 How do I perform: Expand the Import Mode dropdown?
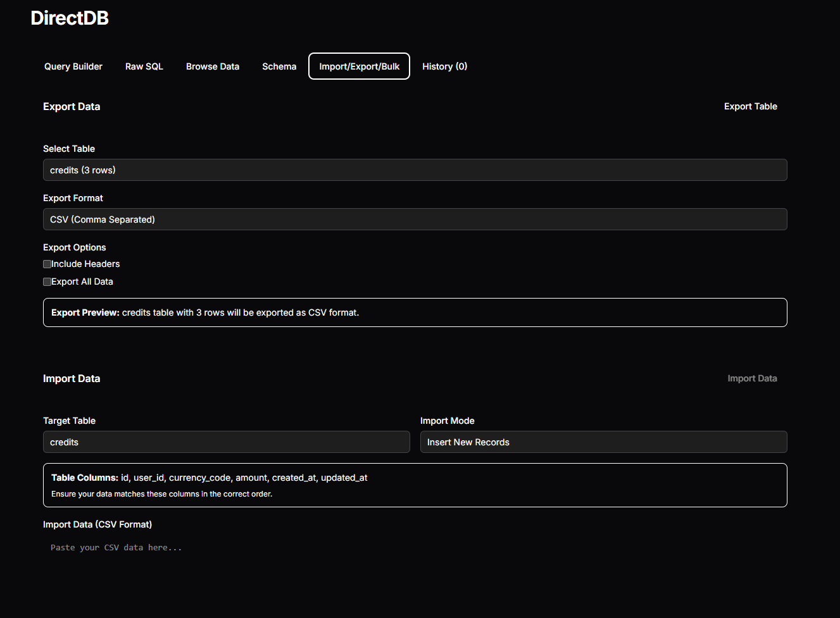[x=603, y=442]
